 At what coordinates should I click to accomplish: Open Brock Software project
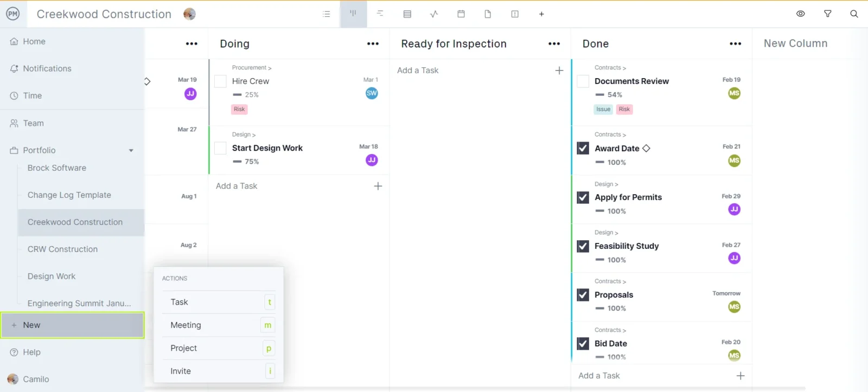coord(57,168)
